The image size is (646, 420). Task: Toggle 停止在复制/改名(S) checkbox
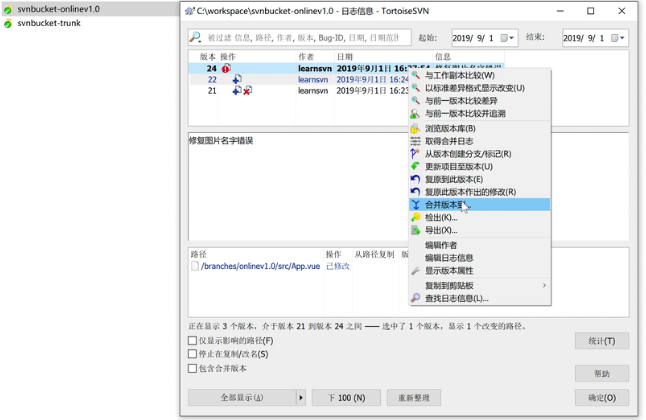coord(192,354)
